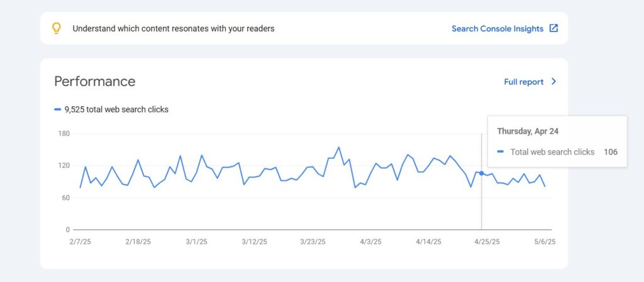The width and height of the screenshot is (644, 282).
Task: Click the 106 clicks value in the tooltip
Action: click(610, 152)
